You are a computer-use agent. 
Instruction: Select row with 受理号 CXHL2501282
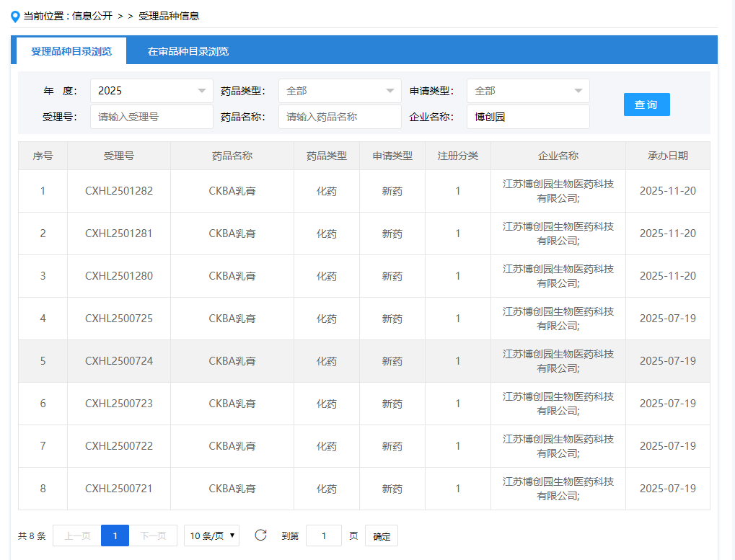pyautogui.click(x=119, y=191)
